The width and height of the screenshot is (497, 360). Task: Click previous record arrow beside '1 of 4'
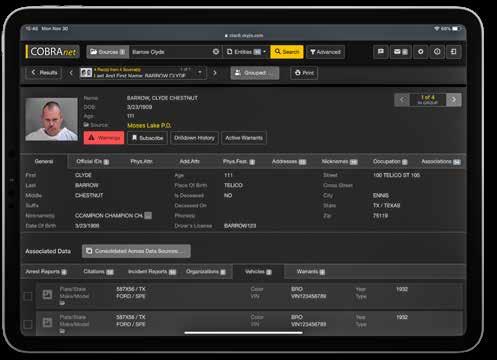tap(402, 100)
